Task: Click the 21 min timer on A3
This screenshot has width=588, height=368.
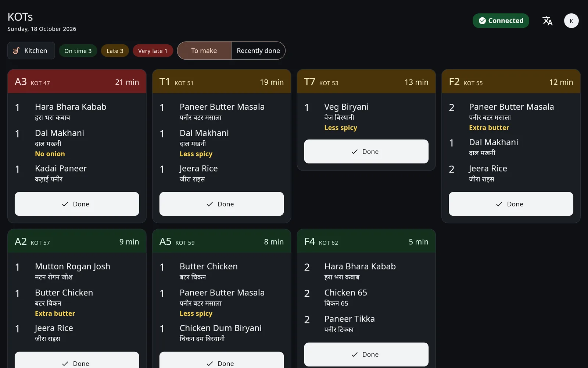Action: point(127,82)
